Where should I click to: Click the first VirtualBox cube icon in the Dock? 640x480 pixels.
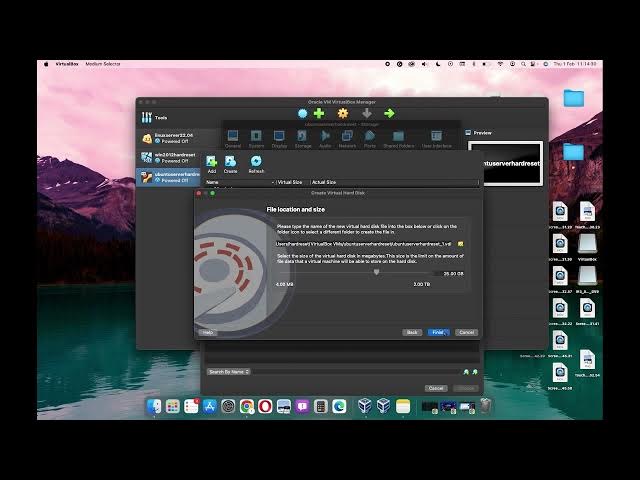click(x=364, y=406)
